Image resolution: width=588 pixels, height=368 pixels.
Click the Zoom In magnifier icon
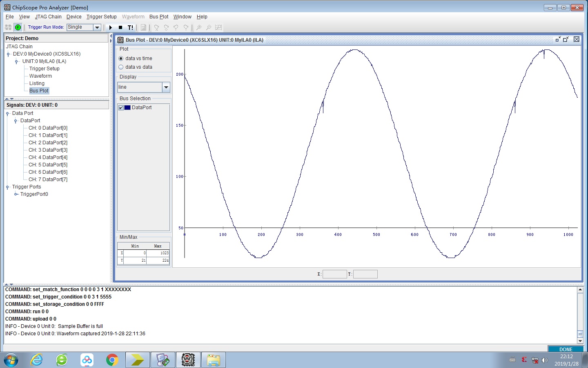point(200,27)
